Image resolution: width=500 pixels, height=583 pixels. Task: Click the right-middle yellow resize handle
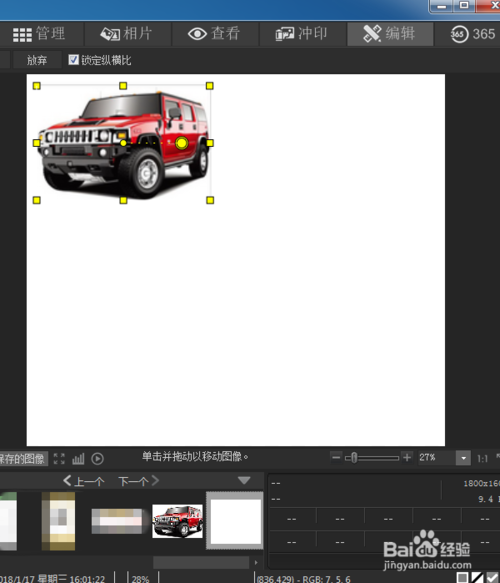tap(210, 143)
